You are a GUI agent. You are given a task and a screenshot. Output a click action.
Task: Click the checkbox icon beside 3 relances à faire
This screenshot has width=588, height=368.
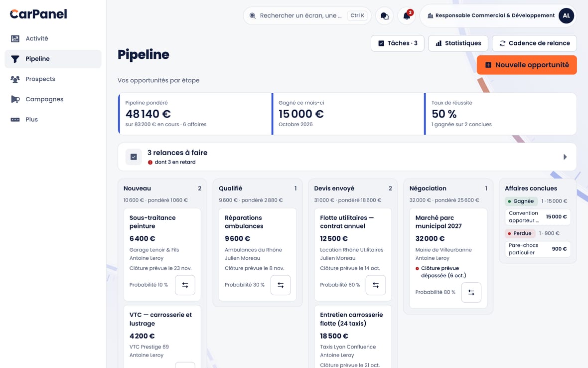pos(134,157)
